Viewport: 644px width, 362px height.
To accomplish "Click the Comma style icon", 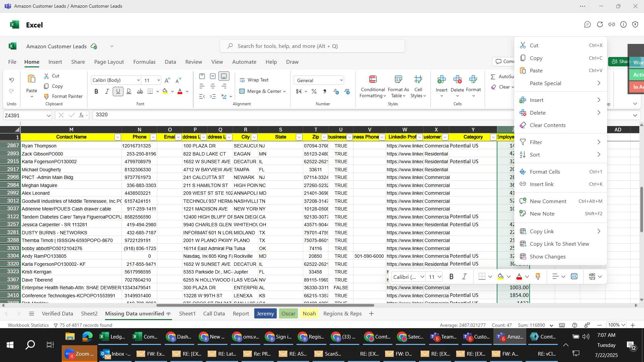I will pos(325,91).
